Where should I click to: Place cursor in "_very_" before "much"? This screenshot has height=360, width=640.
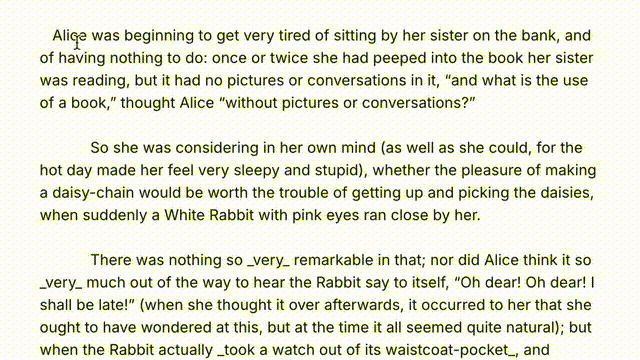coord(61,283)
